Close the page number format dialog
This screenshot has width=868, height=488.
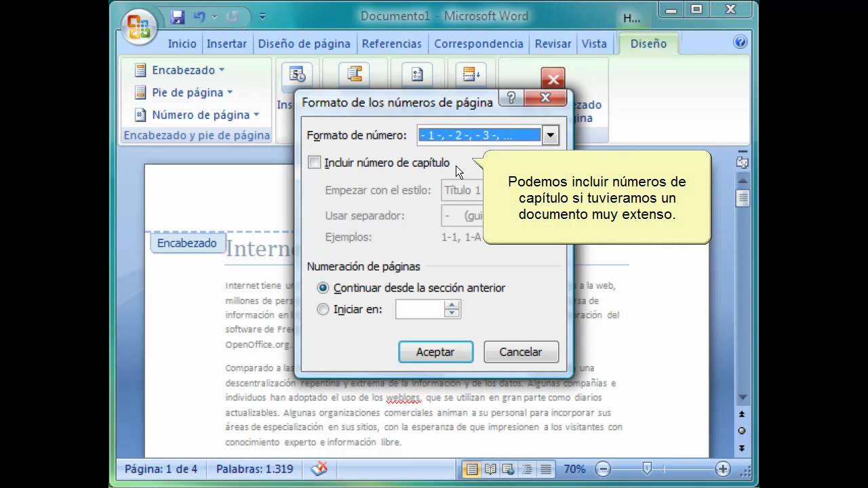point(545,98)
